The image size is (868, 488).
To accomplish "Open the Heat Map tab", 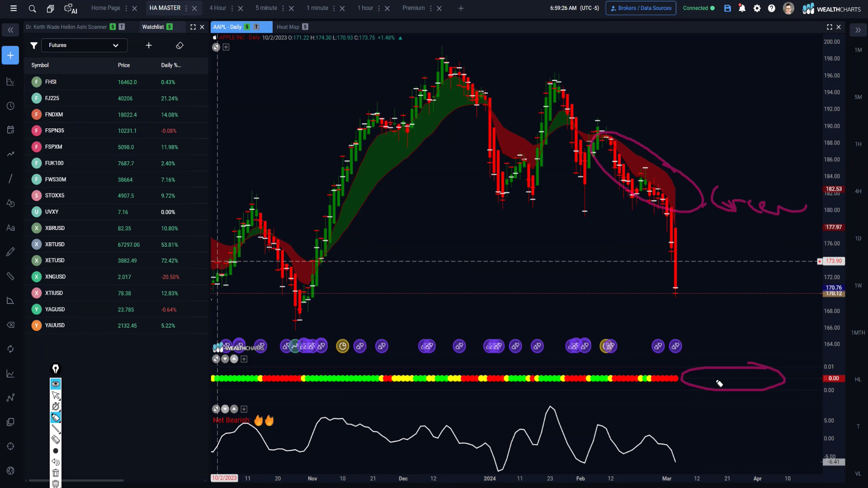I will pos(288,27).
